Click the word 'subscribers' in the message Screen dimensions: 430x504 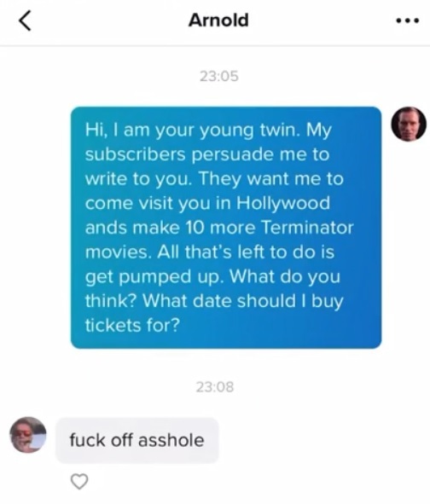135,154
